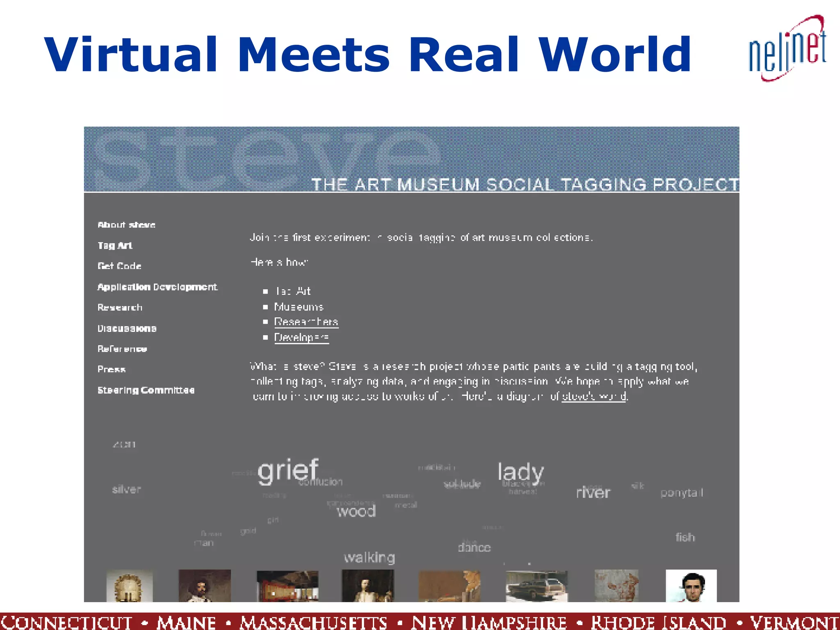Click the nelinet logo
This screenshot has width=840, height=630.
click(x=787, y=48)
